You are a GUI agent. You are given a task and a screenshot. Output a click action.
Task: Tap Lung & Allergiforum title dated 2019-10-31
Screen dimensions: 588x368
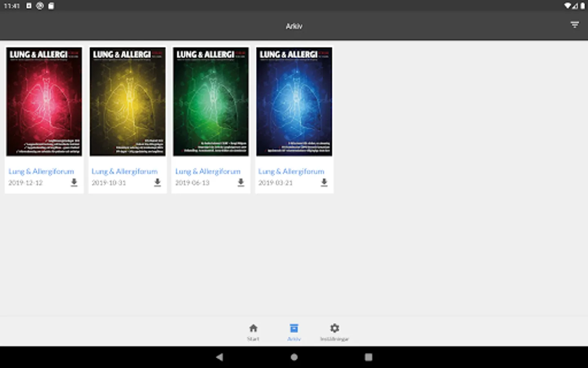click(125, 171)
